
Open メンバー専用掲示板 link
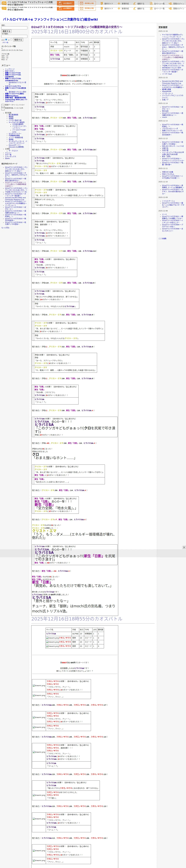[x=16, y=137]
